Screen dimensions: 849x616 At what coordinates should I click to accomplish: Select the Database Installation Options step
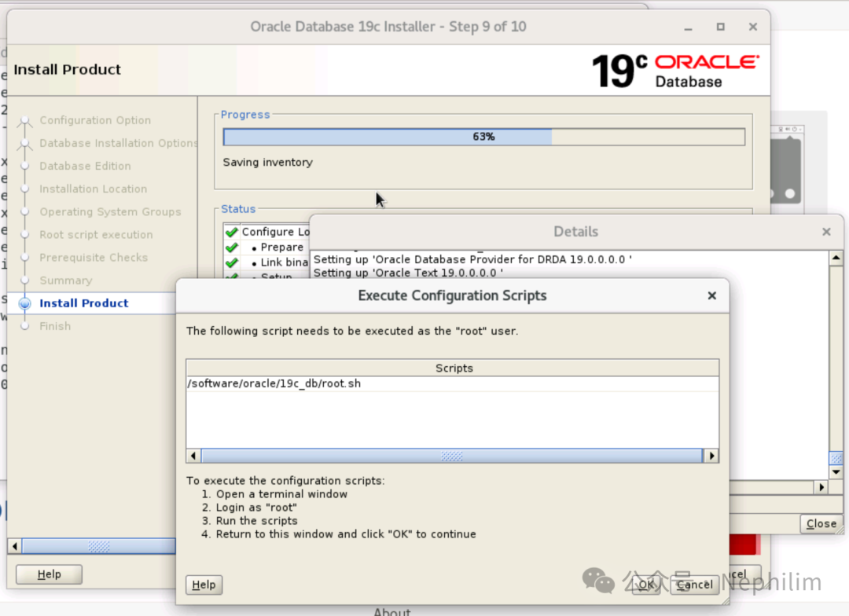tap(119, 143)
